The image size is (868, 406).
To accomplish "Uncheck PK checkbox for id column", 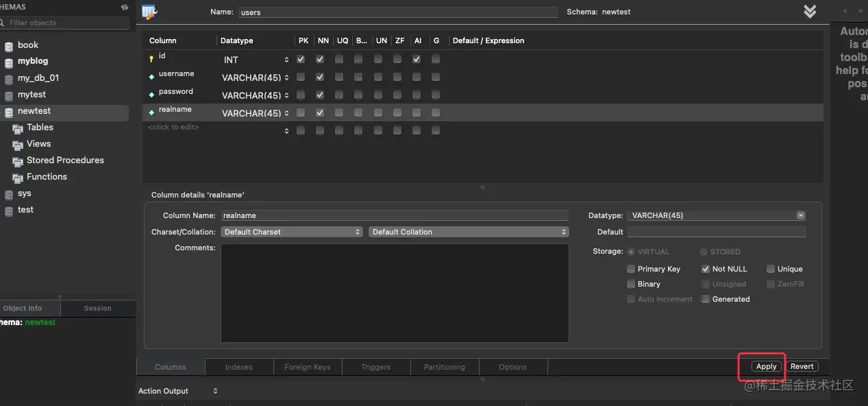I will tap(301, 59).
